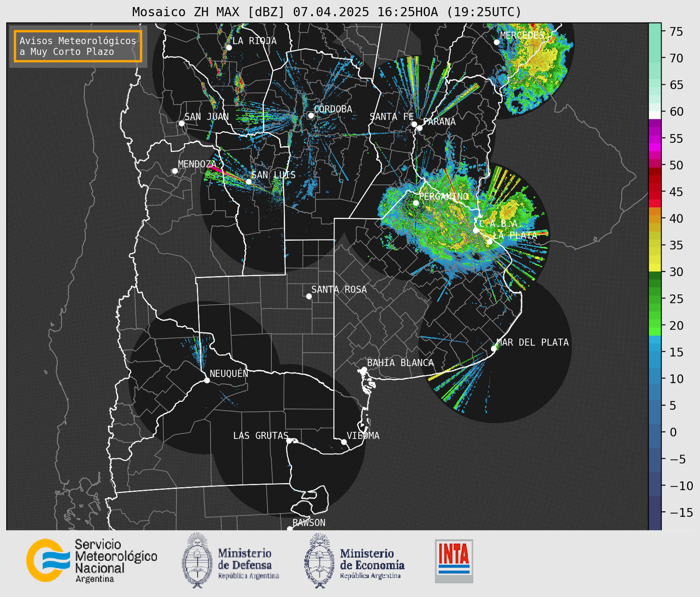Click the 40 dBZ orange band on scale
This screenshot has height=597, width=700.
(x=655, y=218)
